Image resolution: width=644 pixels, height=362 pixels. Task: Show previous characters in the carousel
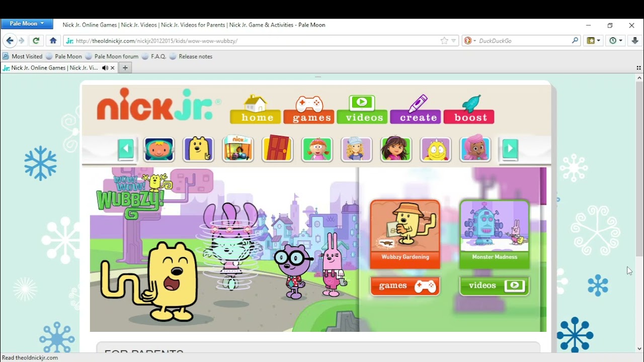point(126,149)
